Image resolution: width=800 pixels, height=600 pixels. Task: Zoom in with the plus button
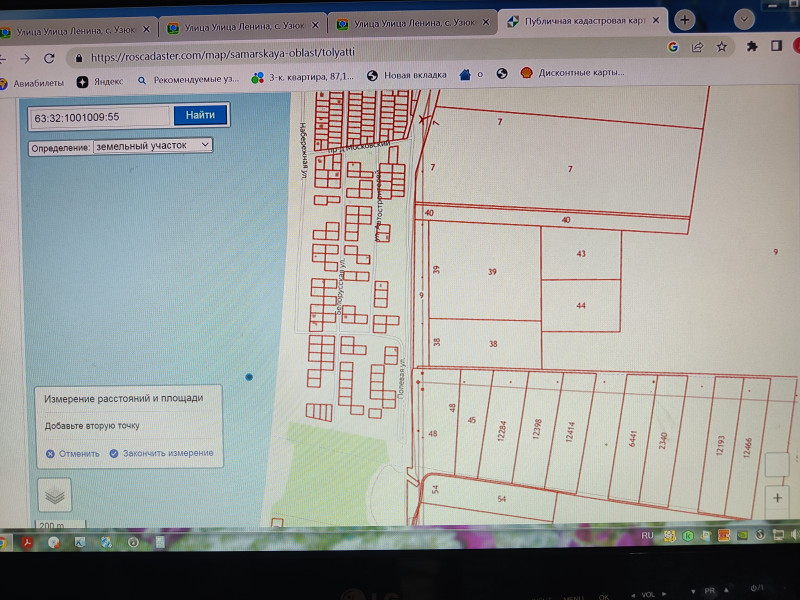click(776, 497)
